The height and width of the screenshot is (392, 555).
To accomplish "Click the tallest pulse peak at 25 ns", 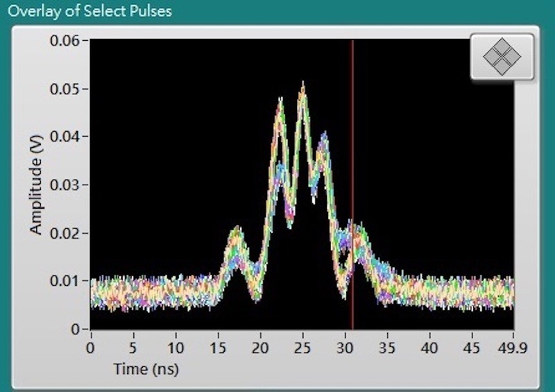I will (x=303, y=85).
